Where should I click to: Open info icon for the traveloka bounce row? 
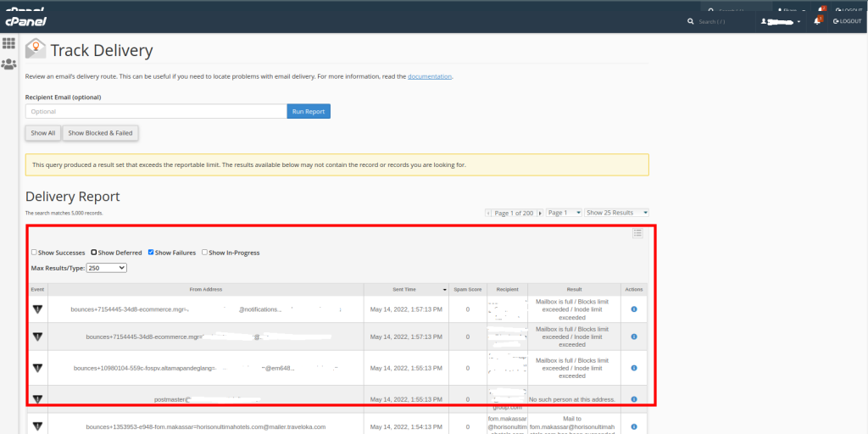pyautogui.click(x=634, y=427)
